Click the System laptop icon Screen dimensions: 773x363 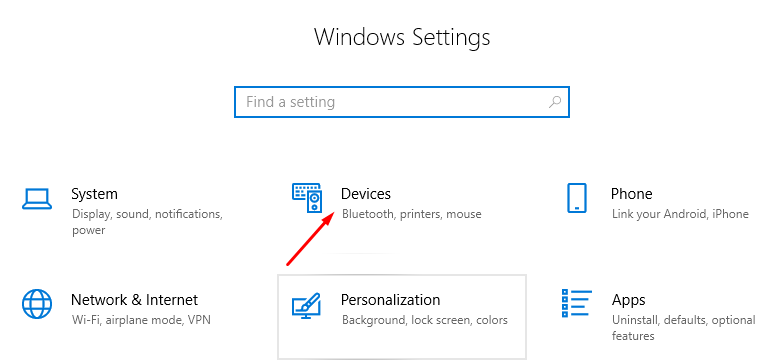click(37, 198)
